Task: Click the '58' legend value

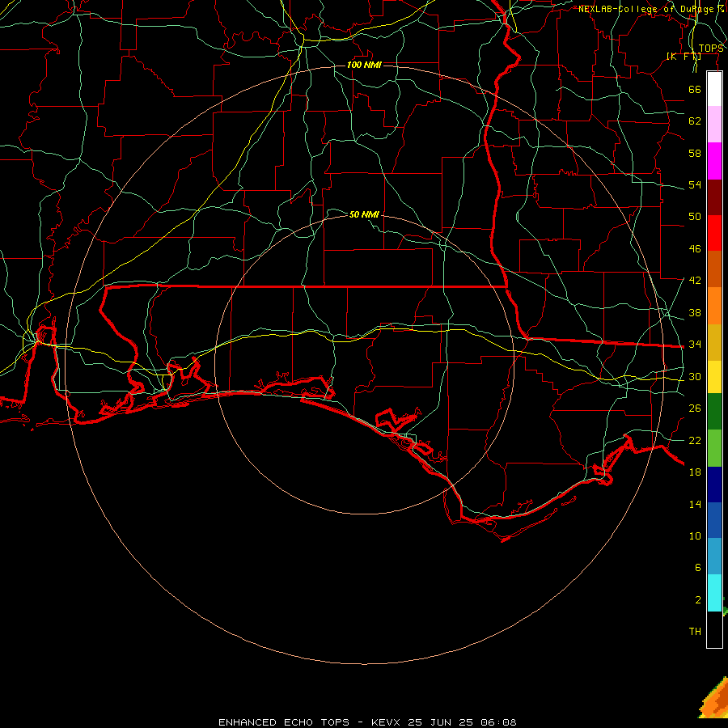Action: pyautogui.click(x=695, y=153)
